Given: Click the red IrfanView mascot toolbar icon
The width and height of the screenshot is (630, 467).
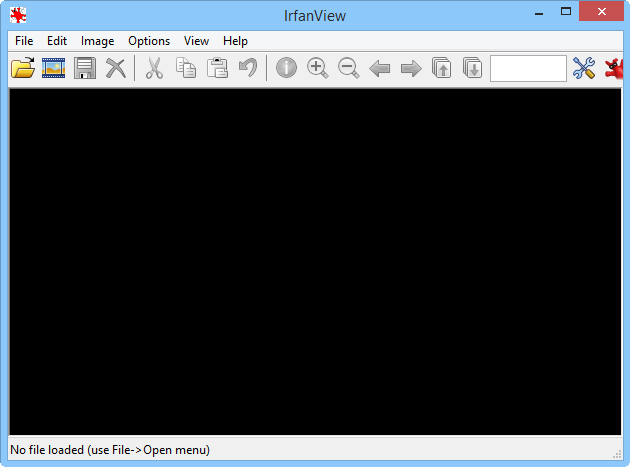Looking at the screenshot, I should [614, 68].
